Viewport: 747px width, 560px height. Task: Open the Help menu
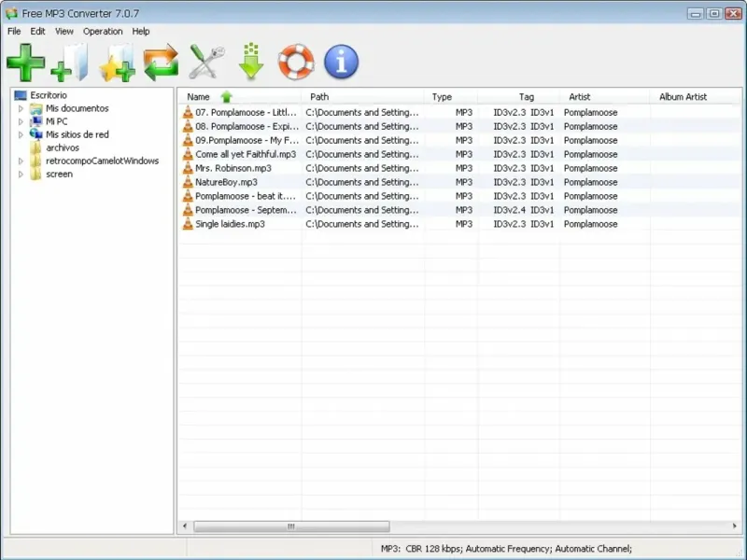pyautogui.click(x=141, y=32)
